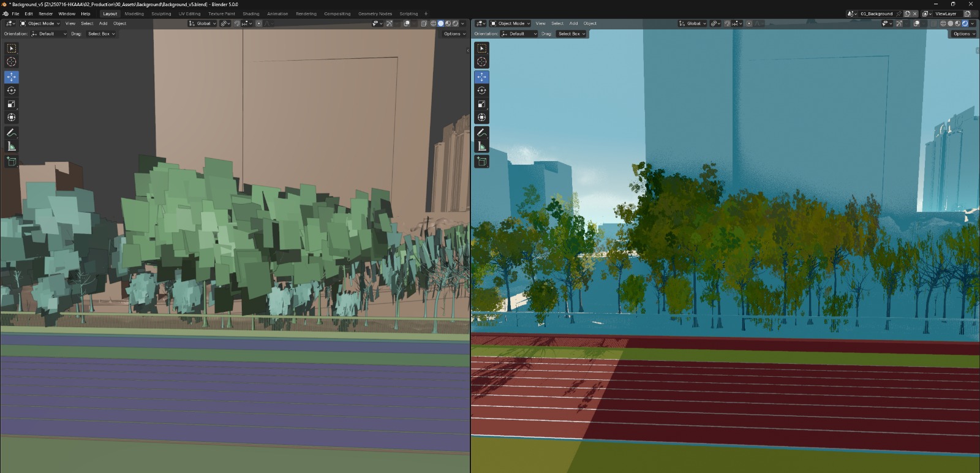Screen dimensions: 980x473
Task: Add a new workspace tab
Action: [x=426, y=13]
